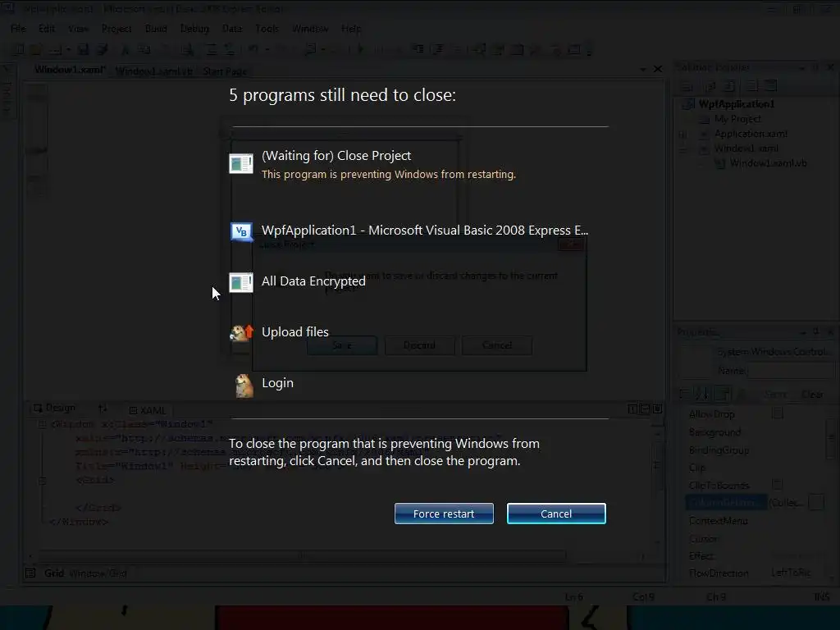Expand the Application.xaml tree node
The image size is (840, 630).
[x=683, y=134]
